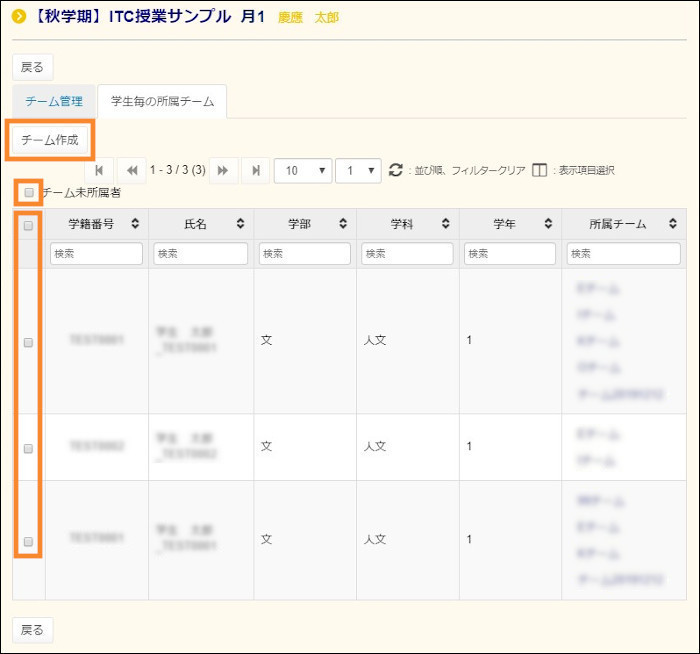This screenshot has width=700, height=654.
Task: Check the select-all checkbox in table header
Action: (x=29, y=225)
